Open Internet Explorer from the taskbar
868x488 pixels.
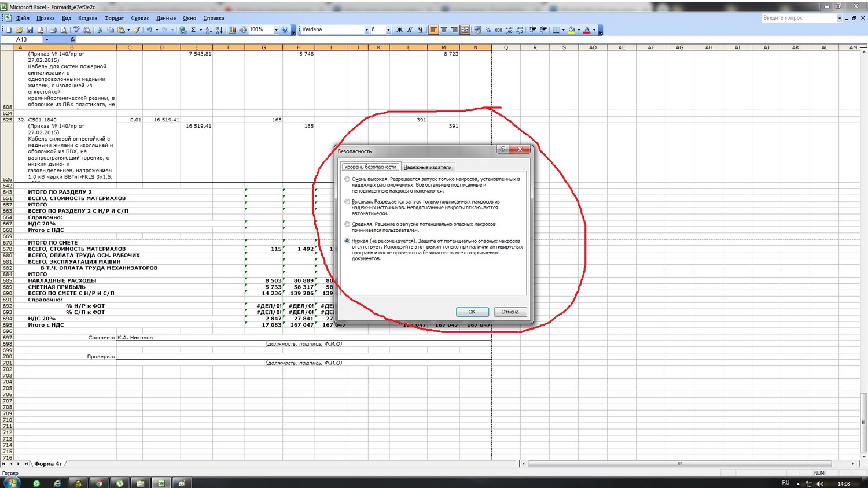click(x=57, y=483)
